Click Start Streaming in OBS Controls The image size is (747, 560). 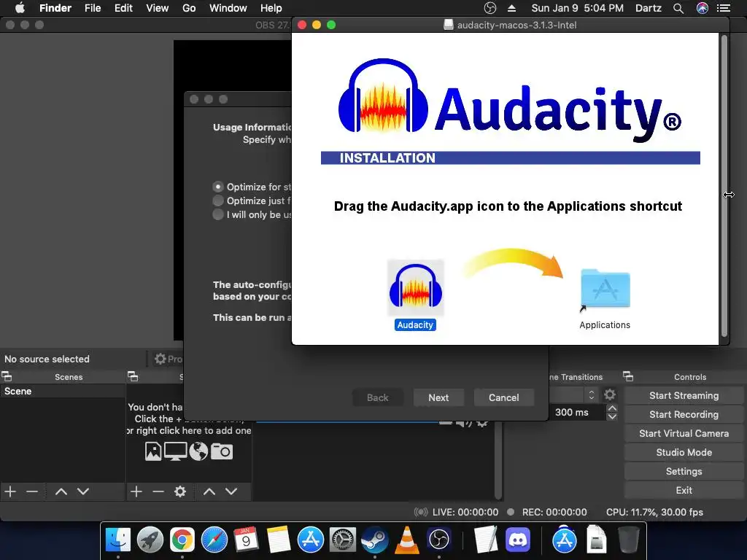684,395
